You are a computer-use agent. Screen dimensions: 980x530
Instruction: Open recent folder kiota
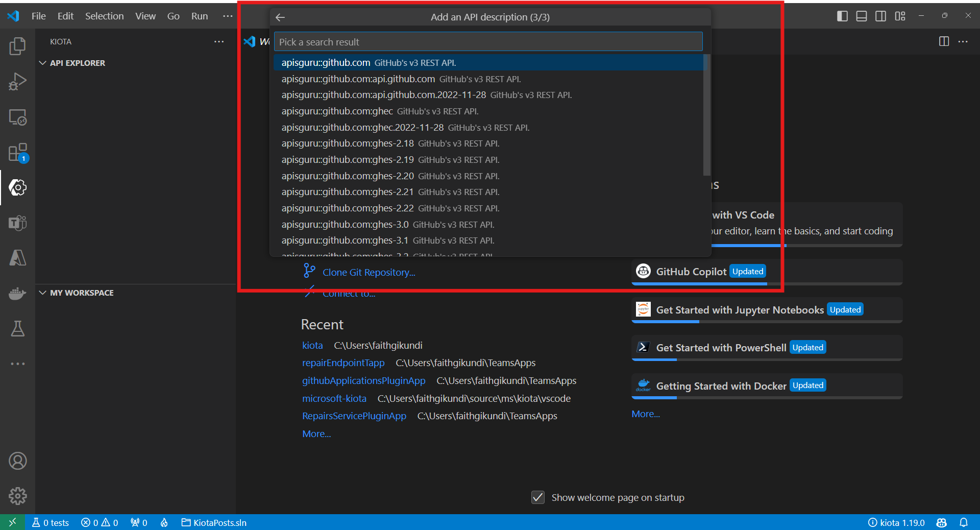pos(312,345)
